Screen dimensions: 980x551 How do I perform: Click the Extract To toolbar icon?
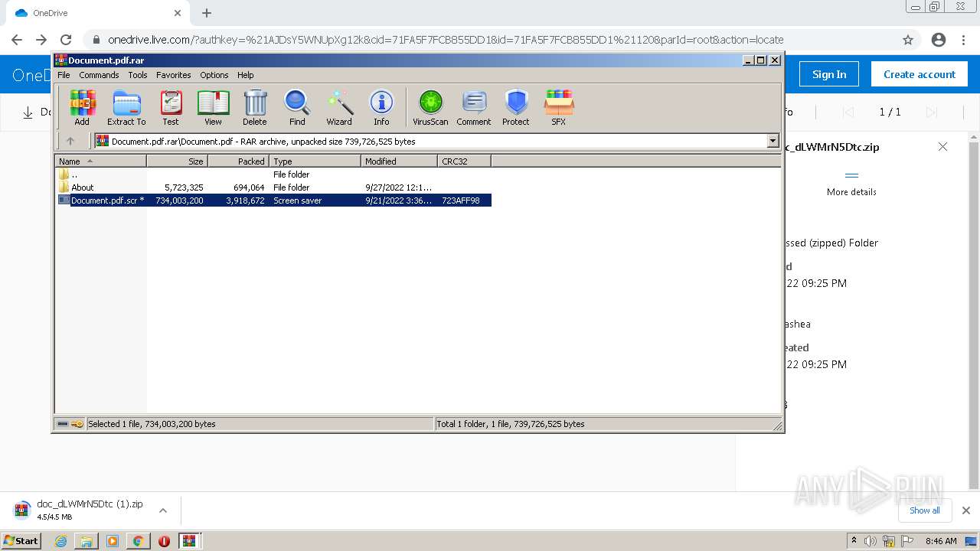click(x=126, y=107)
